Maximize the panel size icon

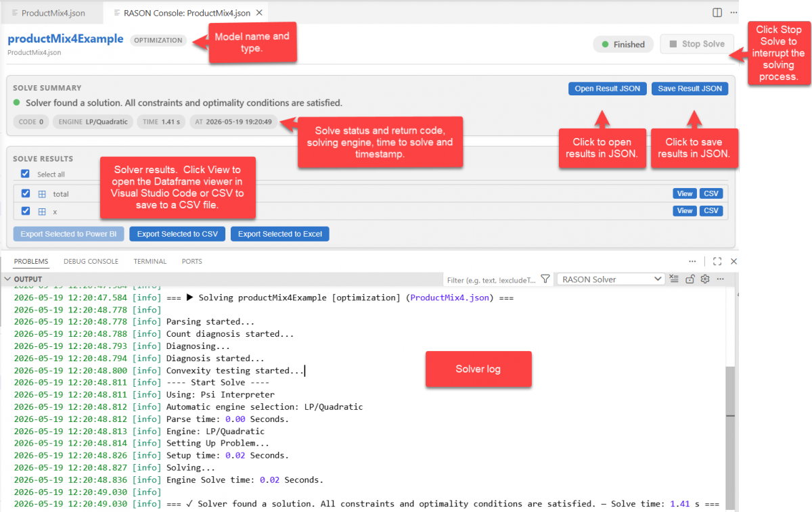pos(717,261)
